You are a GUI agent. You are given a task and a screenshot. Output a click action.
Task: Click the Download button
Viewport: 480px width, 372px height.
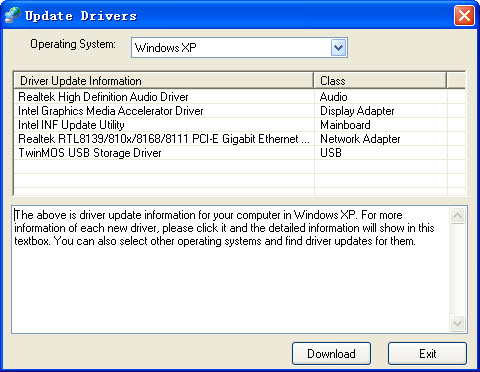click(331, 353)
